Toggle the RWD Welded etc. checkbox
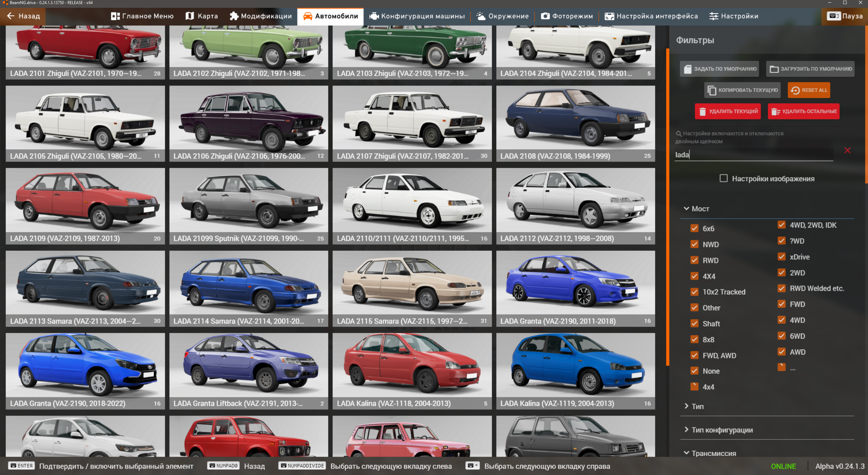The image size is (868, 475). pyautogui.click(x=782, y=288)
